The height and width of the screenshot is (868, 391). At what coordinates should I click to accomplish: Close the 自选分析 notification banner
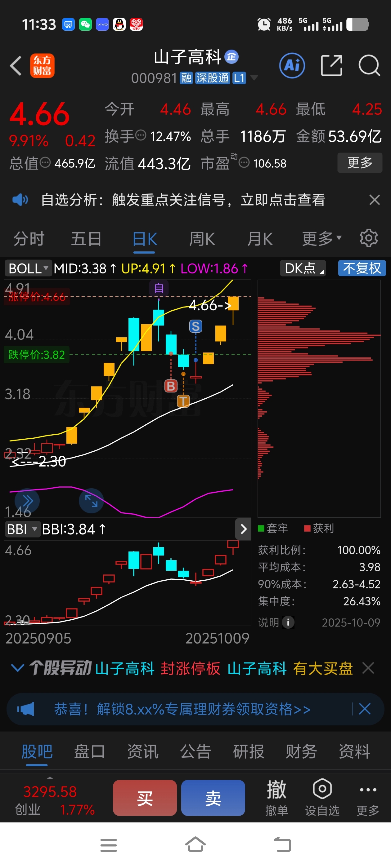[x=375, y=200]
